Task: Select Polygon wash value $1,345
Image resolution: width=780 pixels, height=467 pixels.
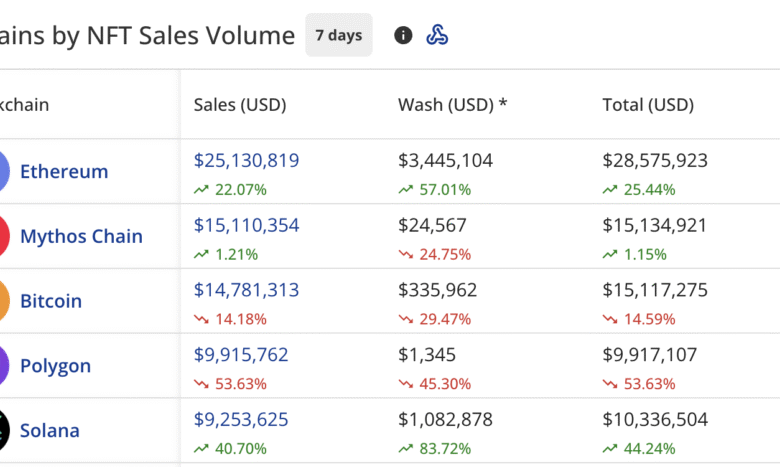Action: pos(427,355)
